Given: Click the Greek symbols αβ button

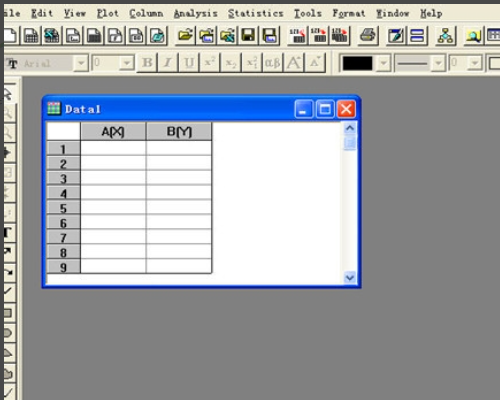Looking at the screenshot, I should (x=273, y=63).
